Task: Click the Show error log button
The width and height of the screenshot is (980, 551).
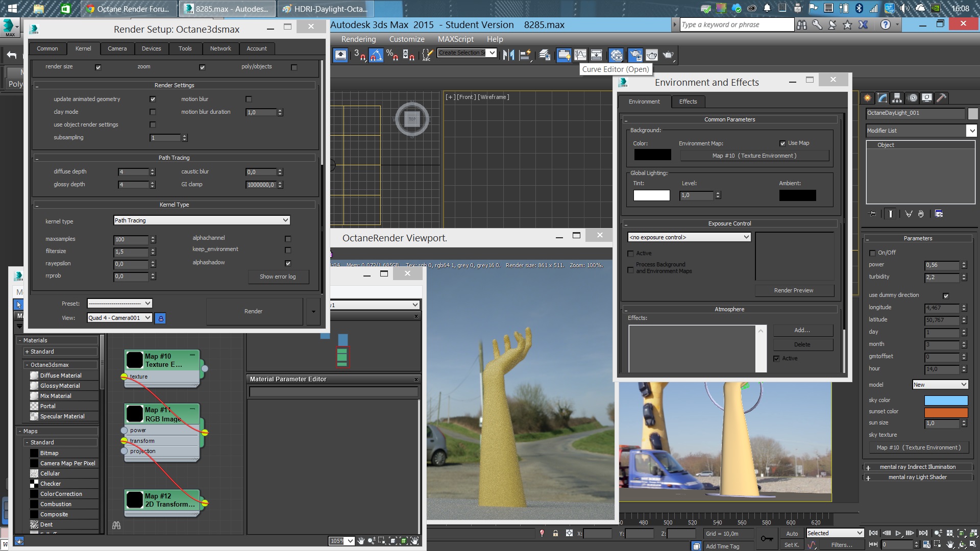Action: (278, 277)
